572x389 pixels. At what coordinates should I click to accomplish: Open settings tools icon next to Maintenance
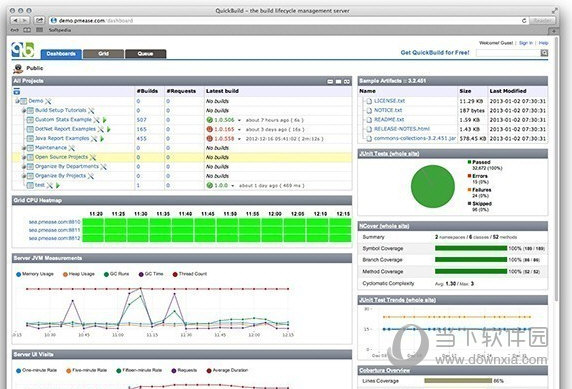[72, 148]
